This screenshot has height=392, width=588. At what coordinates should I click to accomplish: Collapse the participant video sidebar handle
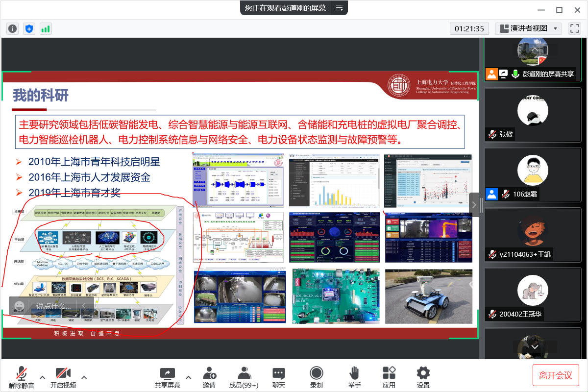(474, 205)
